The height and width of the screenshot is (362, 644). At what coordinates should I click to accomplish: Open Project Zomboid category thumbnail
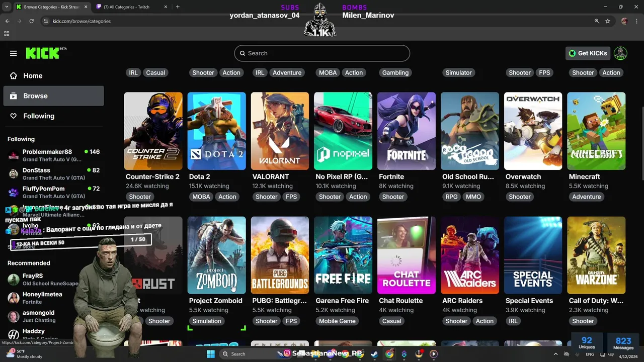217,255
